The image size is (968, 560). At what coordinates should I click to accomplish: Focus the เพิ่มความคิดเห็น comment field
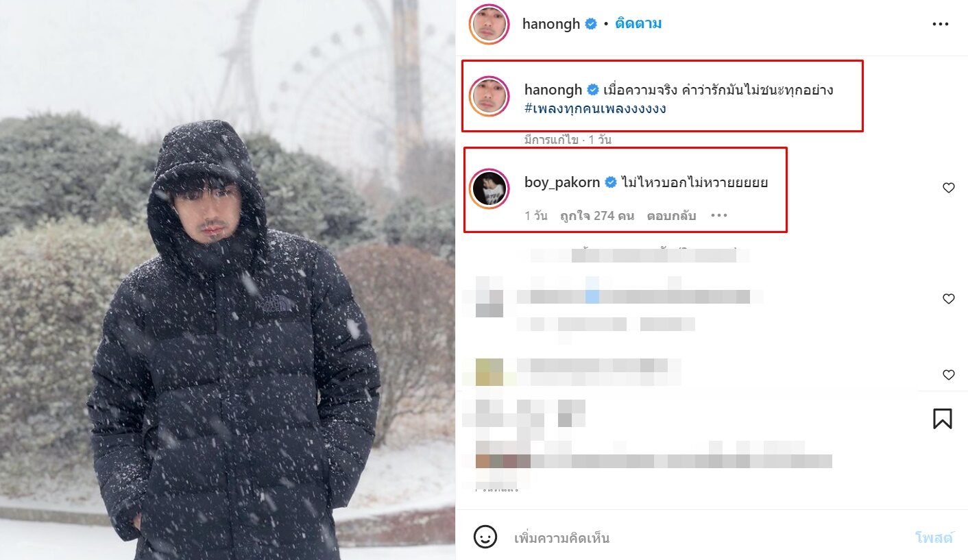click(x=706, y=538)
